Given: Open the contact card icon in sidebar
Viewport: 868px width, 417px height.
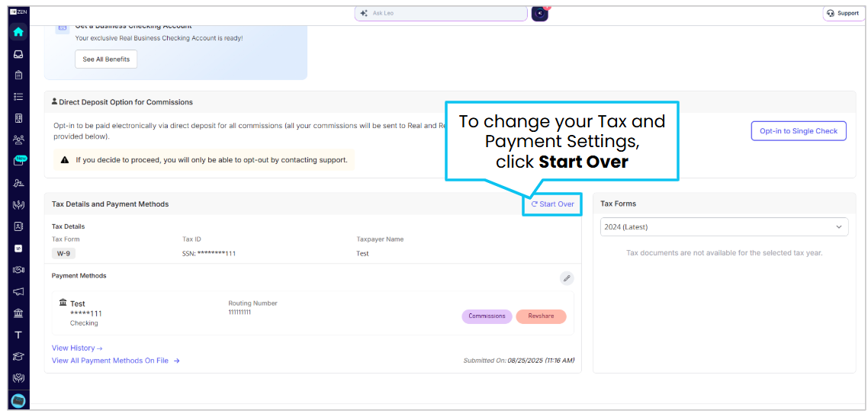Looking at the screenshot, I should pos(18,226).
